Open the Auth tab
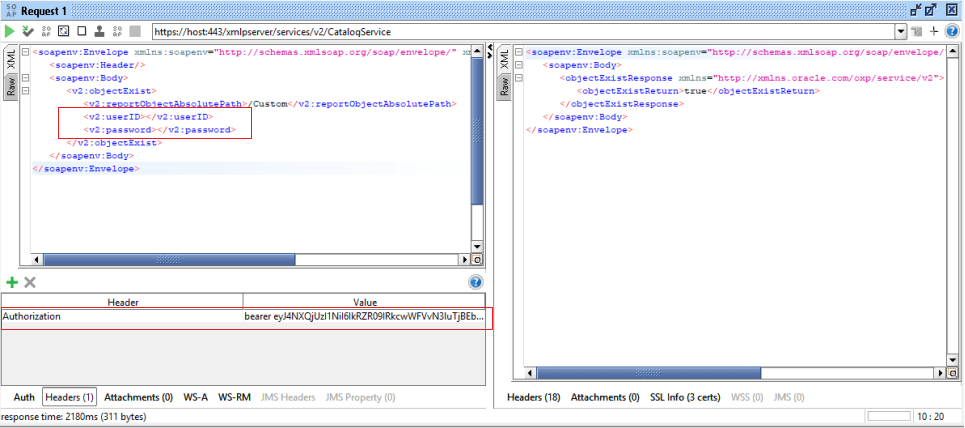The image size is (965, 428). [x=24, y=397]
